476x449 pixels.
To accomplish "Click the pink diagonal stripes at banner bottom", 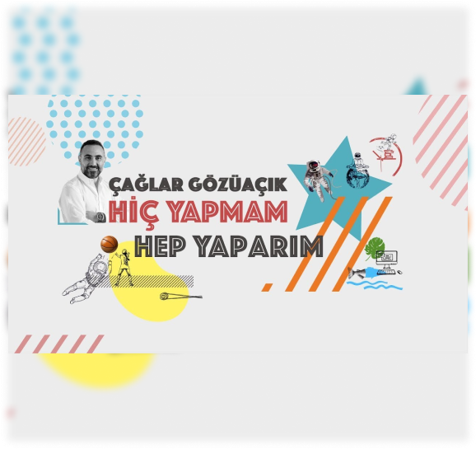I will coord(59,344).
